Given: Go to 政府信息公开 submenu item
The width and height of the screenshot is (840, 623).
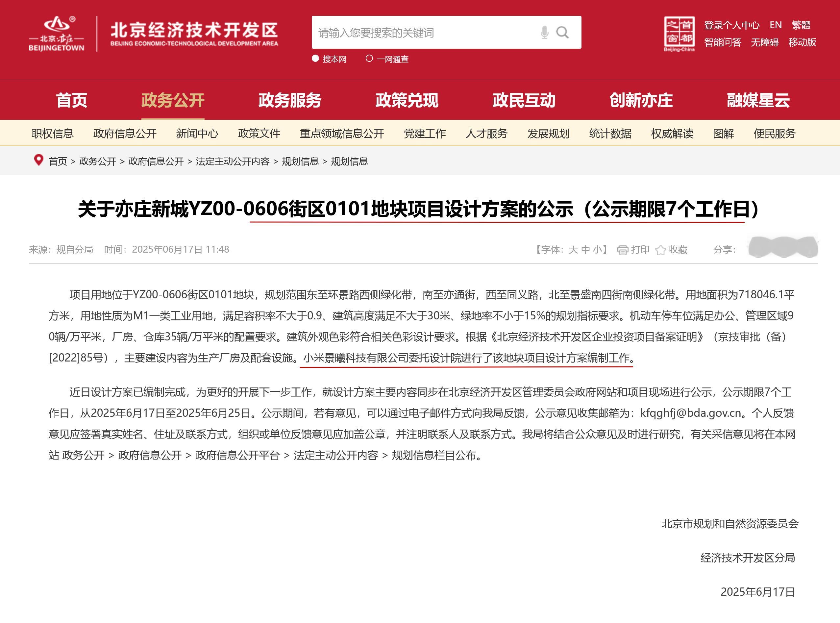Looking at the screenshot, I should (125, 134).
